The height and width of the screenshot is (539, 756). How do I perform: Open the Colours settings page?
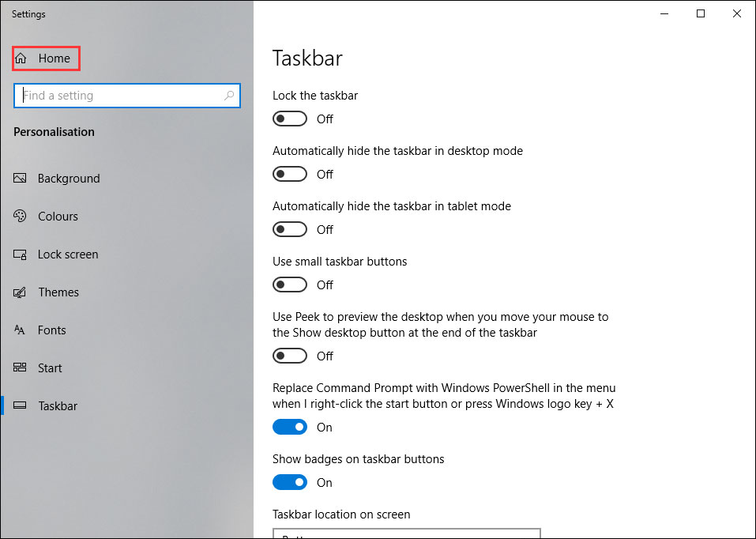click(58, 217)
